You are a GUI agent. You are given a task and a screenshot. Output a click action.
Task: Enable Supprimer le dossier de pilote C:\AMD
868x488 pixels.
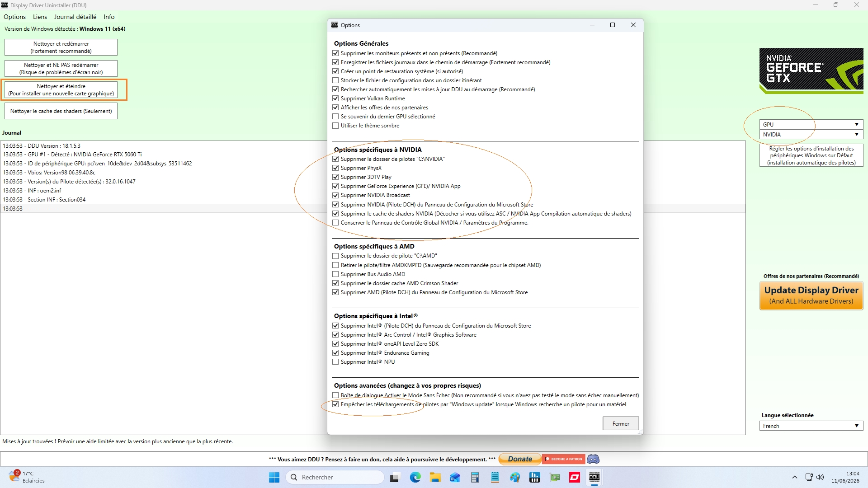click(x=335, y=256)
